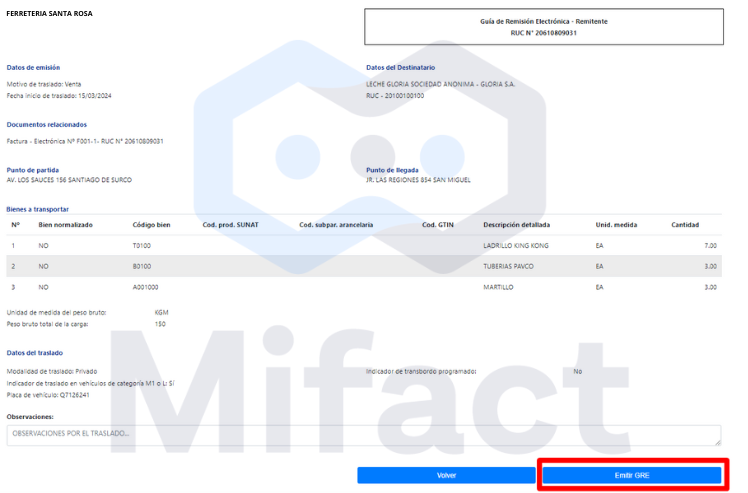Screen dimensions: 748x493
Task: Click the 'Cod. prod. SUNAT' column header
Action: [230, 225]
